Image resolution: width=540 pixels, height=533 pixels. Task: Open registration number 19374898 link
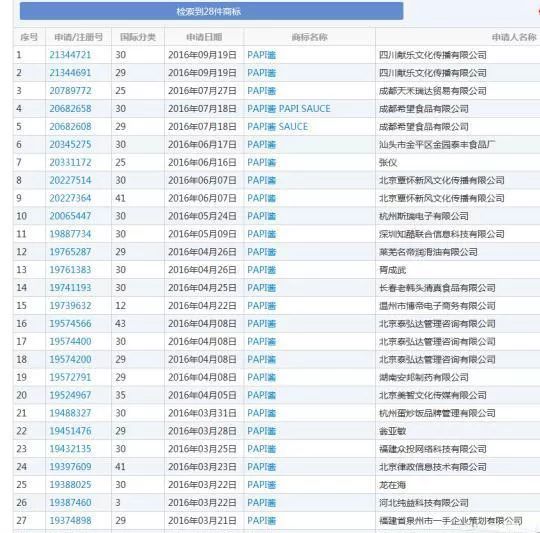[70, 521]
